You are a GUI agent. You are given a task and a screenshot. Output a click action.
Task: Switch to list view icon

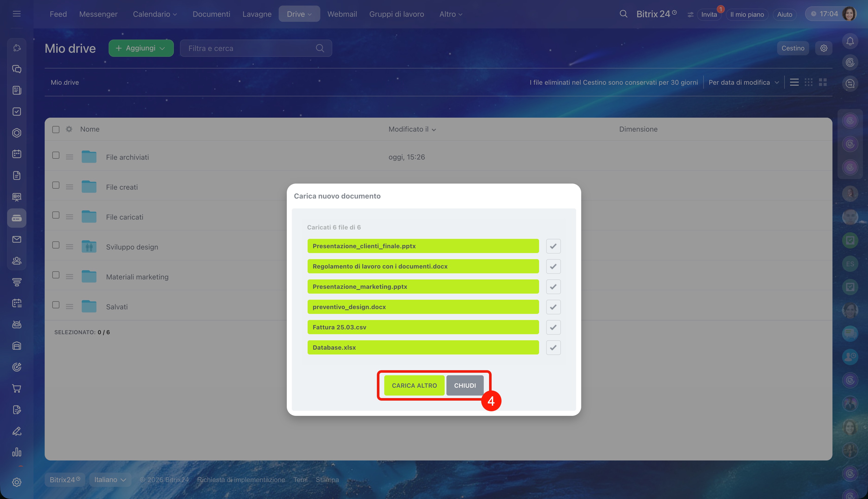pos(794,82)
